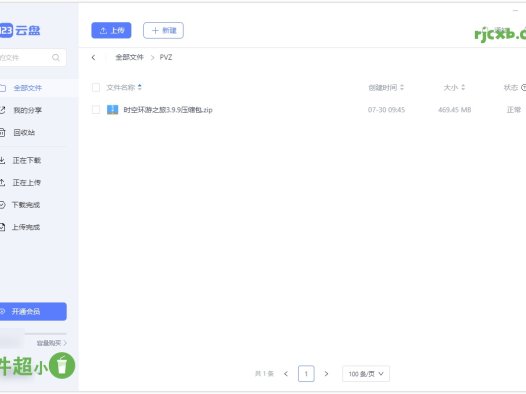Viewport: 526px width, 394px height.
Task: Click the zip file icon
Action: 112,110
